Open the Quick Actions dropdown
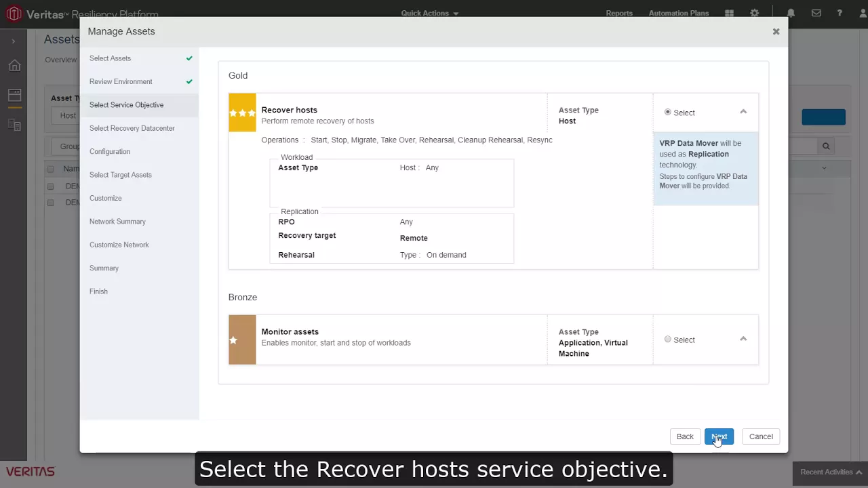The image size is (868, 488). coord(430,13)
